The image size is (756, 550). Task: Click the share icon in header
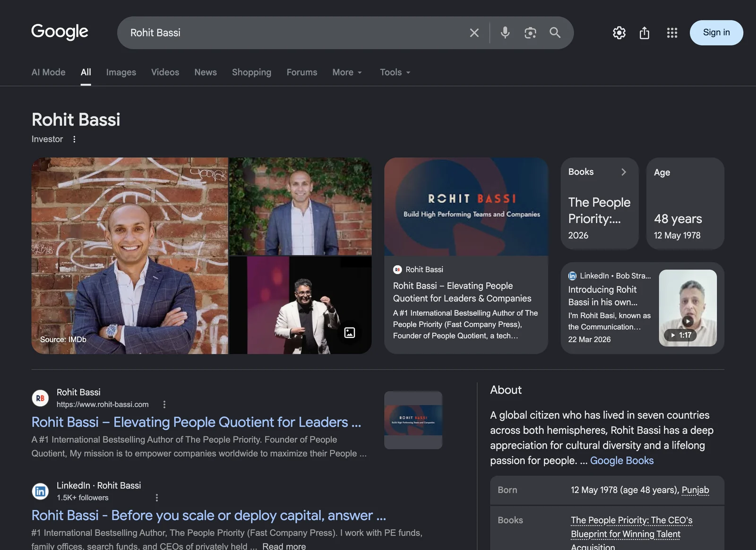(644, 33)
